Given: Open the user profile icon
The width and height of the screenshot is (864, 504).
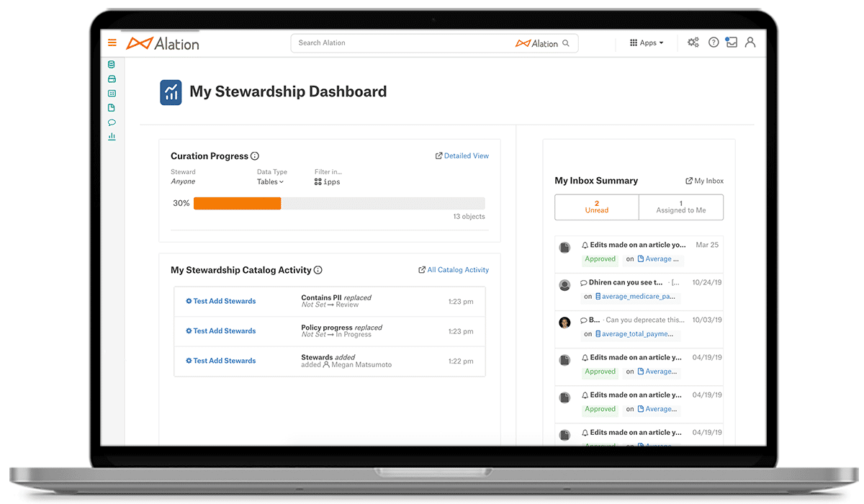Looking at the screenshot, I should coord(750,43).
